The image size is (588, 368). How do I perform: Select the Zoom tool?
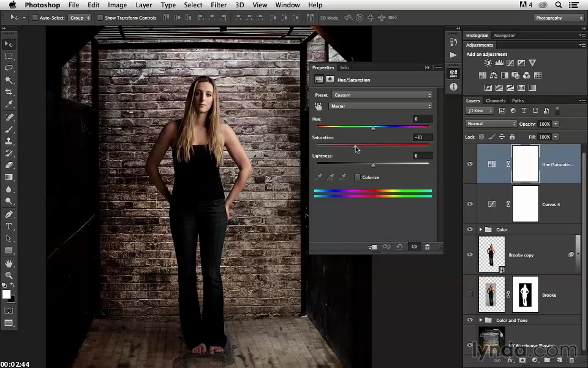coord(9,275)
